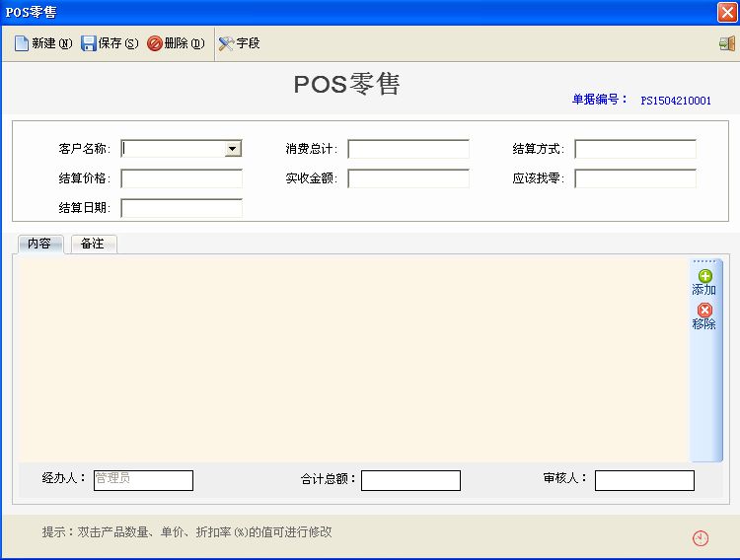740x560 pixels.
Task: Switch to the 备注 tab
Action: (94, 244)
